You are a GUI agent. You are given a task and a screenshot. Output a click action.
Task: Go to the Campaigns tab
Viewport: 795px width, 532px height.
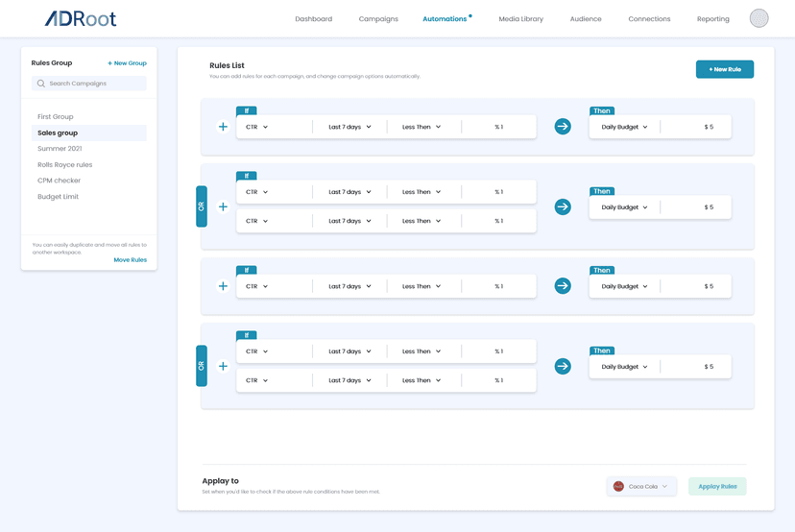378,19
